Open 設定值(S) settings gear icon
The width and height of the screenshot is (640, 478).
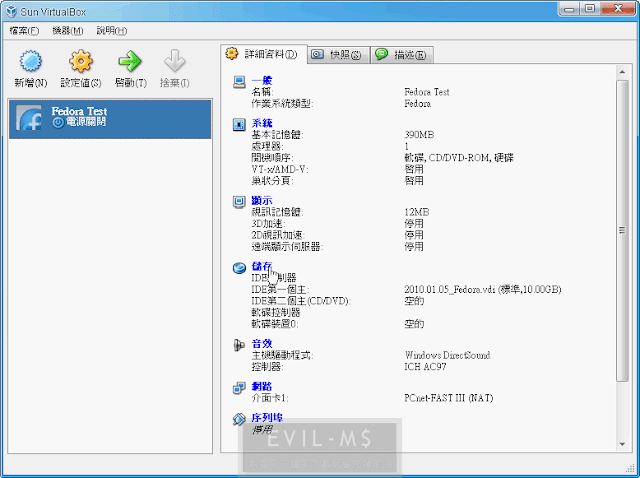(x=81, y=61)
